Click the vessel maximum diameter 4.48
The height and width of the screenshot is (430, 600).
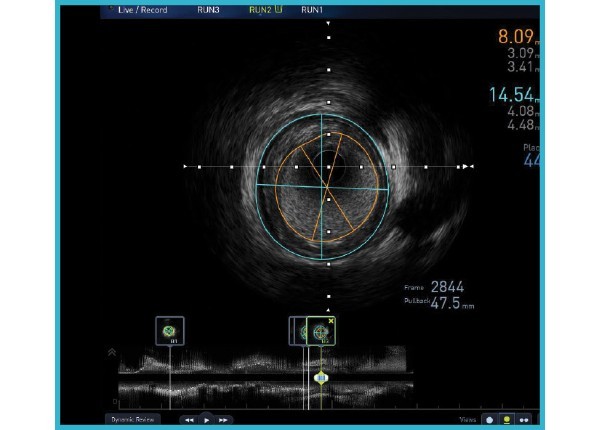click(x=520, y=125)
